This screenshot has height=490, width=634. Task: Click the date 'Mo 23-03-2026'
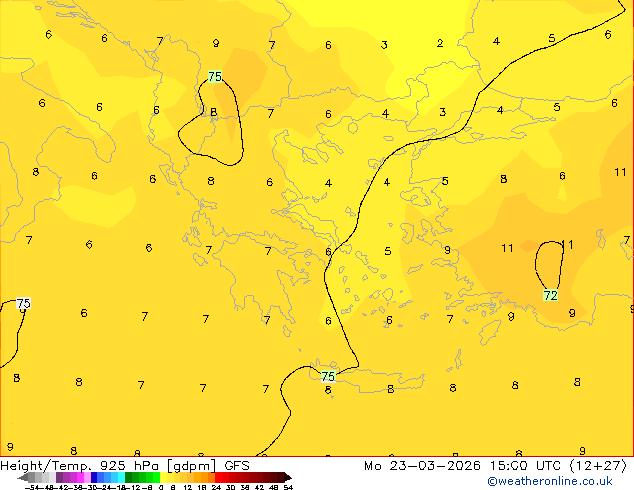[x=422, y=466]
